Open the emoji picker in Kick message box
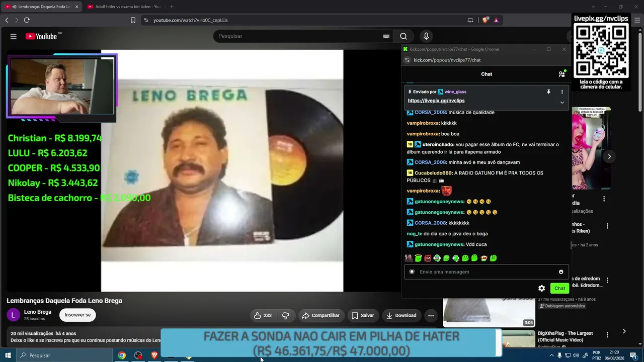Screen dimensions: 644x362 (x=561, y=272)
